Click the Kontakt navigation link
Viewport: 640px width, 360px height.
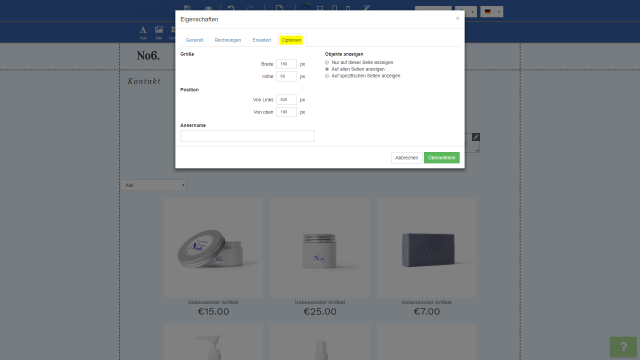tap(144, 81)
